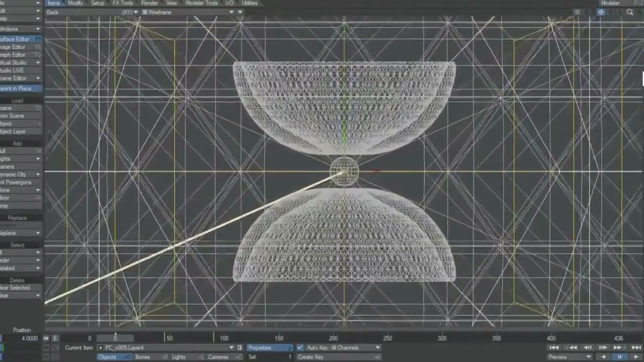644x362 pixels.
Task: Switch to Modeler button
Action: (622, 3)
